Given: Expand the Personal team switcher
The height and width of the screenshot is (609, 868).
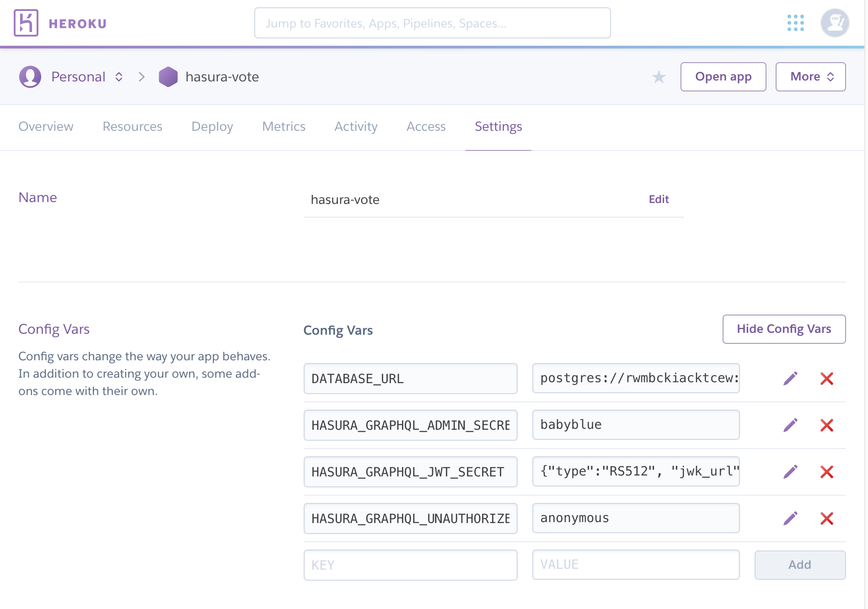Looking at the screenshot, I should [x=119, y=77].
